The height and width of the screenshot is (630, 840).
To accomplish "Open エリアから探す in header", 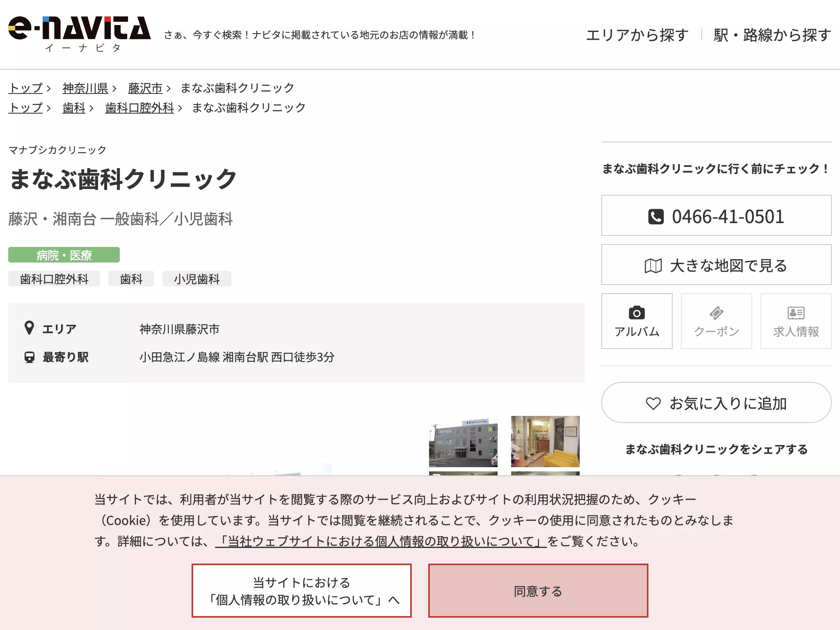I will (637, 35).
